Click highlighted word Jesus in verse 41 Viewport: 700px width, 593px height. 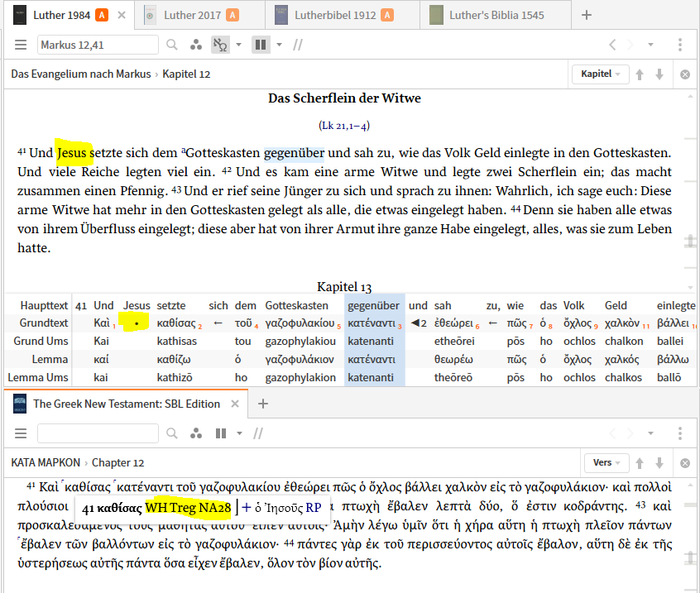[x=71, y=153]
